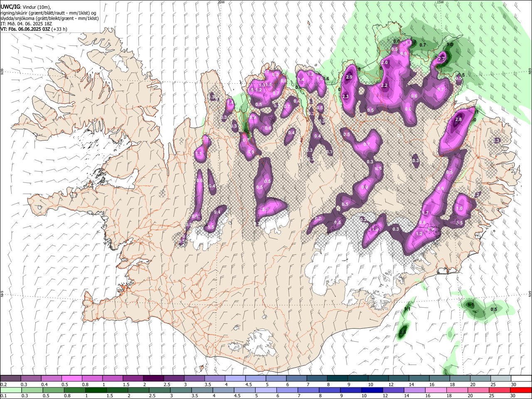Viewport: 532px width, 399px height.
Task: Select the pale green swatch between 0.1 and 0.3
Action: point(11,390)
